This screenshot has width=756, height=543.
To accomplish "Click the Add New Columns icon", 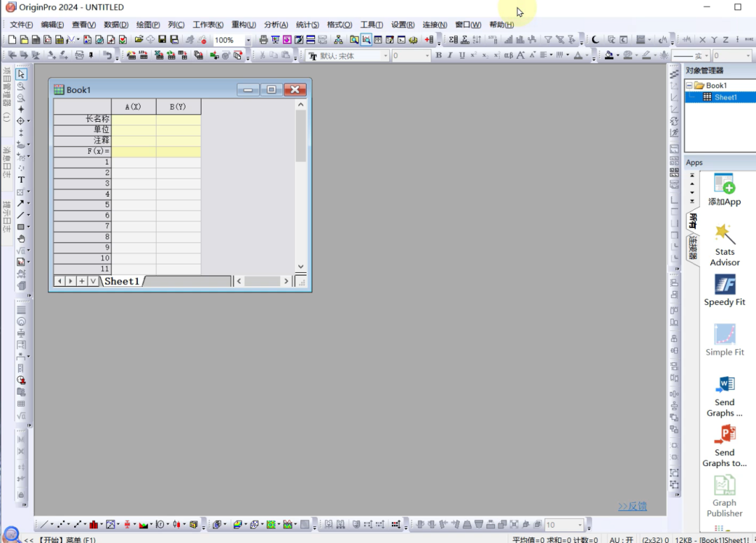I will click(428, 40).
